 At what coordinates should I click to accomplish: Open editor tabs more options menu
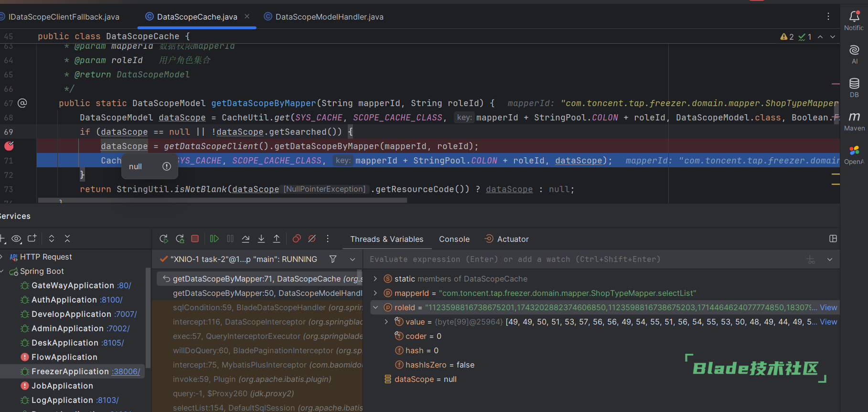click(828, 16)
